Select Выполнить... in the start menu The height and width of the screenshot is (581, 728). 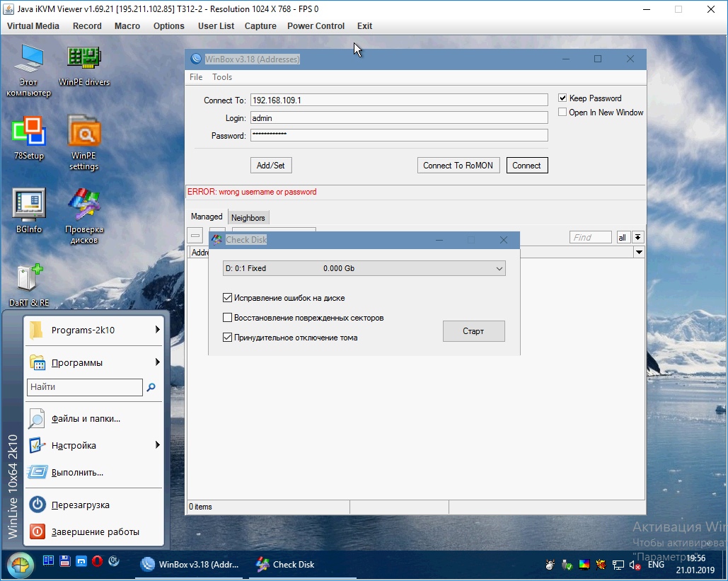95,472
